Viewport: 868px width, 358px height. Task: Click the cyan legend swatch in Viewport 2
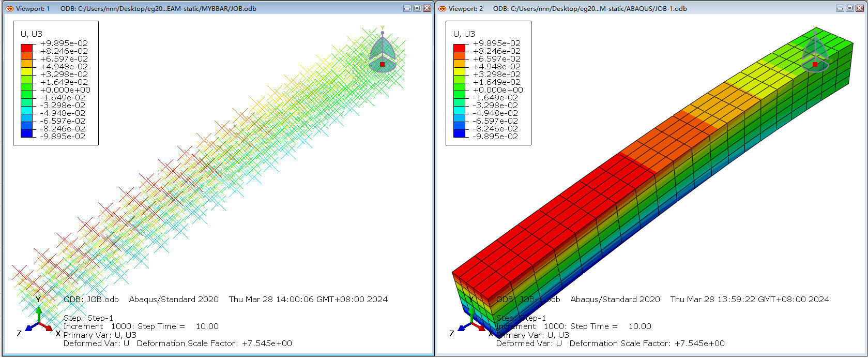click(x=459, y=110)
